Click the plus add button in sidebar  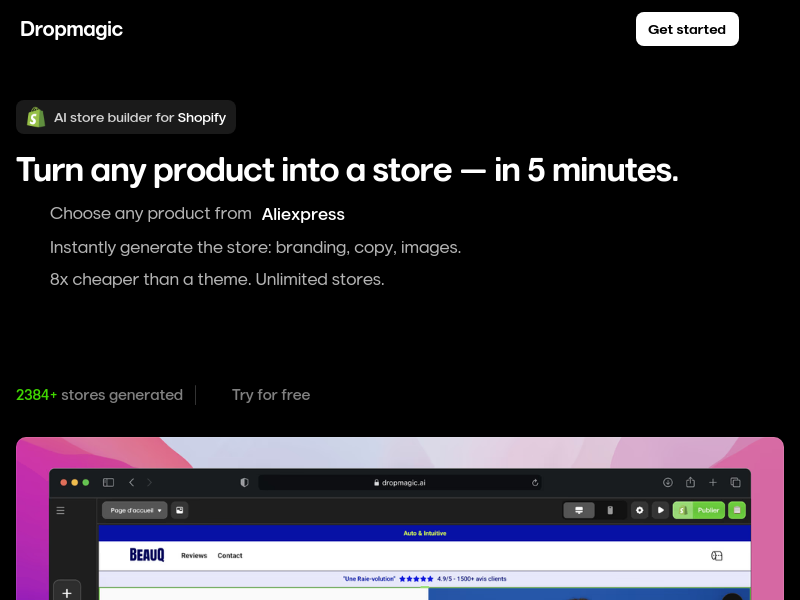pos(66,592)
